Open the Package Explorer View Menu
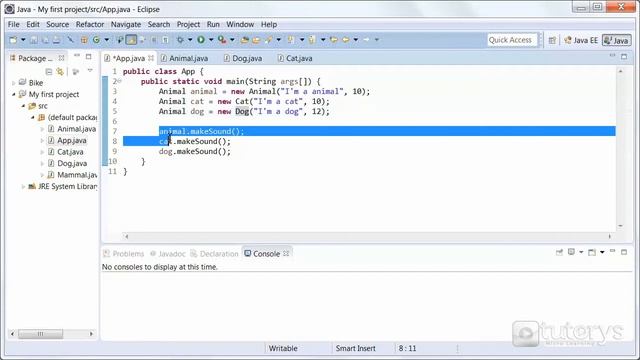 click(x=90, y=71)
